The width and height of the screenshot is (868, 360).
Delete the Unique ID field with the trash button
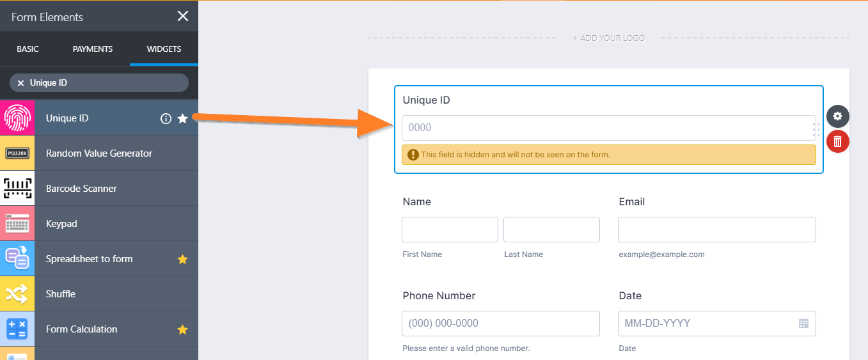coord(837,141)
